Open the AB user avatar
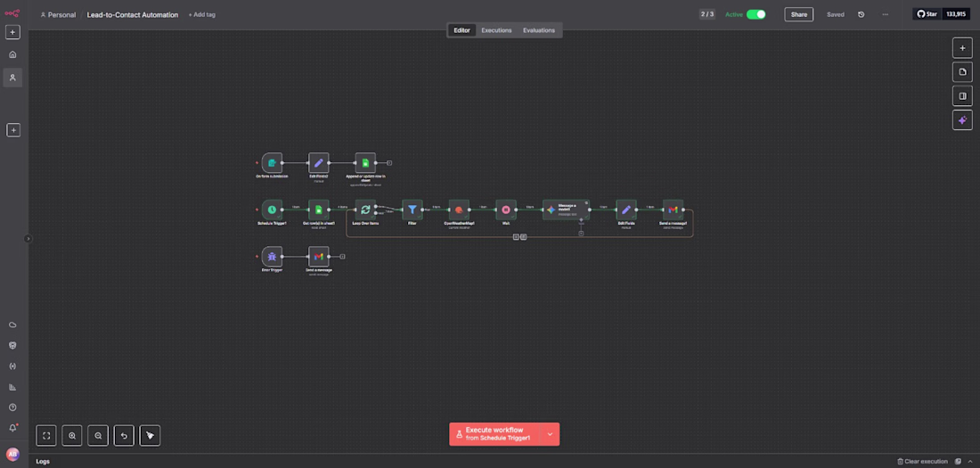The image size is (980, 468). (x=12, y=455)
